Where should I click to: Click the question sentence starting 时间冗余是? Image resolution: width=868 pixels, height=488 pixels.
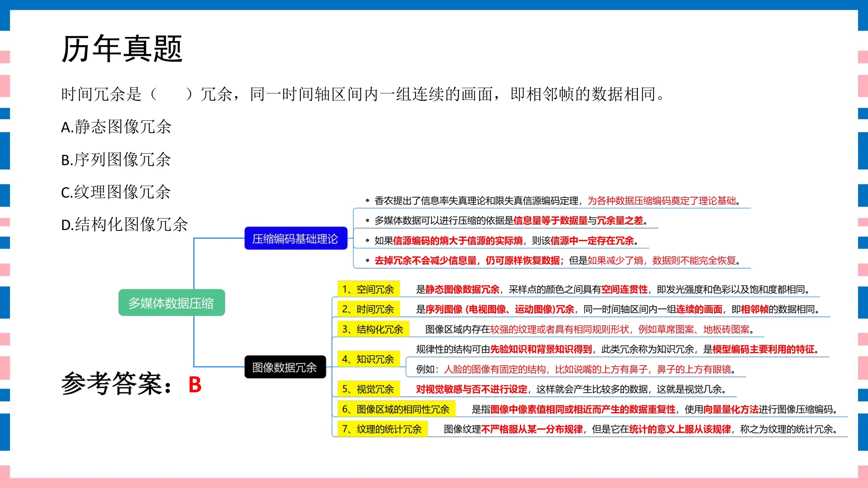tap(362, 94)
